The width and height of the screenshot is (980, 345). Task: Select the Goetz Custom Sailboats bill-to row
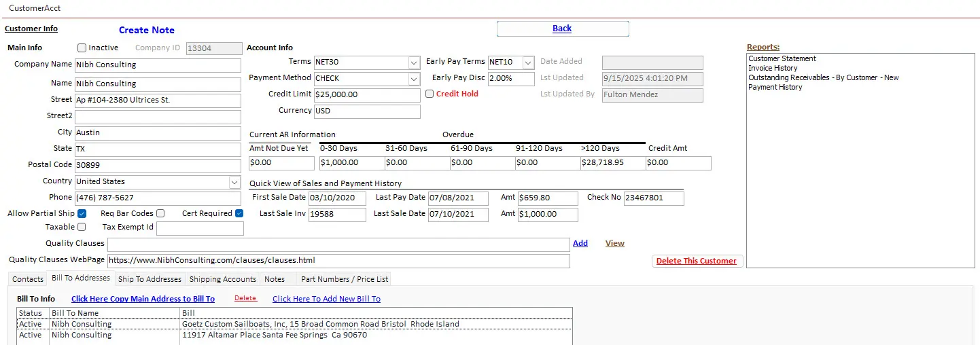pyautogui.click(x=294, y=325)
